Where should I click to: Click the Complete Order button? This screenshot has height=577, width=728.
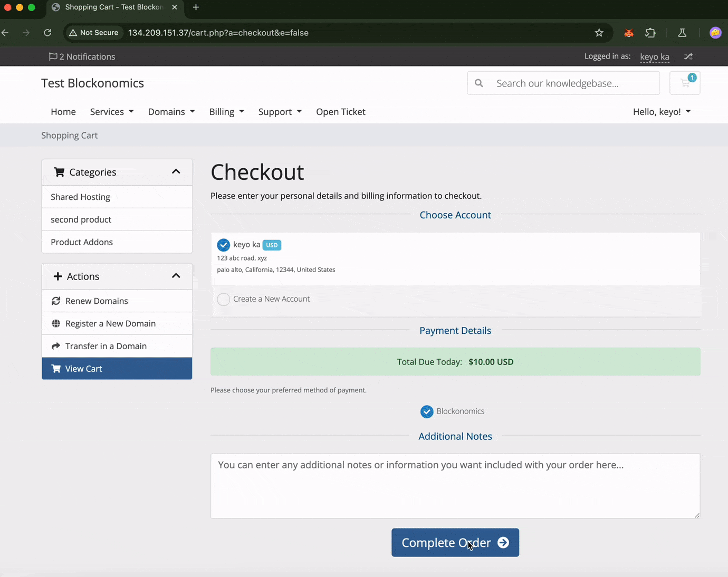coord(455,543)
